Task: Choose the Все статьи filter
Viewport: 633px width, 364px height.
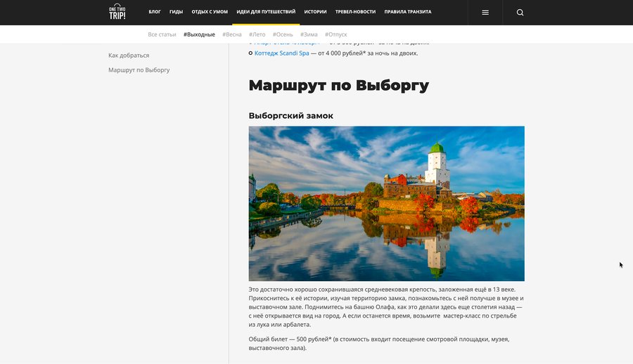Action: coord(162,34)
